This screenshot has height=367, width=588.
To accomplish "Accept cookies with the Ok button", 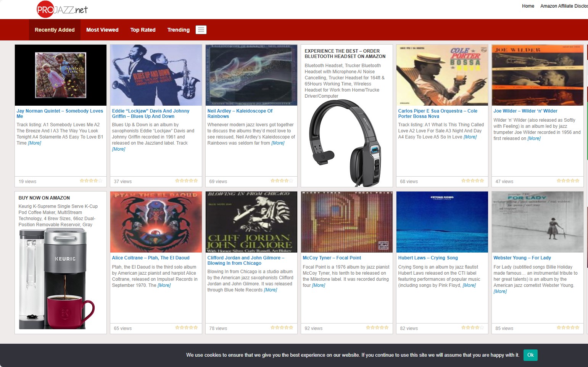I will (x=530, y=355).
